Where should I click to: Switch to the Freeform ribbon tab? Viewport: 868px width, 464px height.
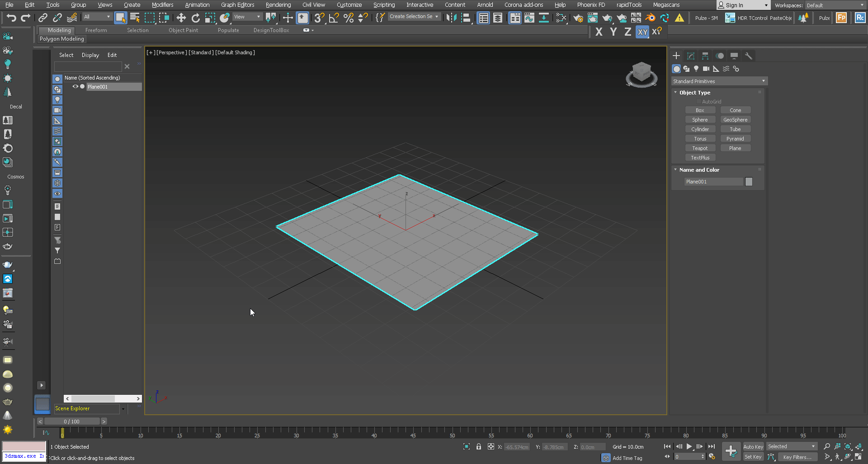[x=96, y=30]
